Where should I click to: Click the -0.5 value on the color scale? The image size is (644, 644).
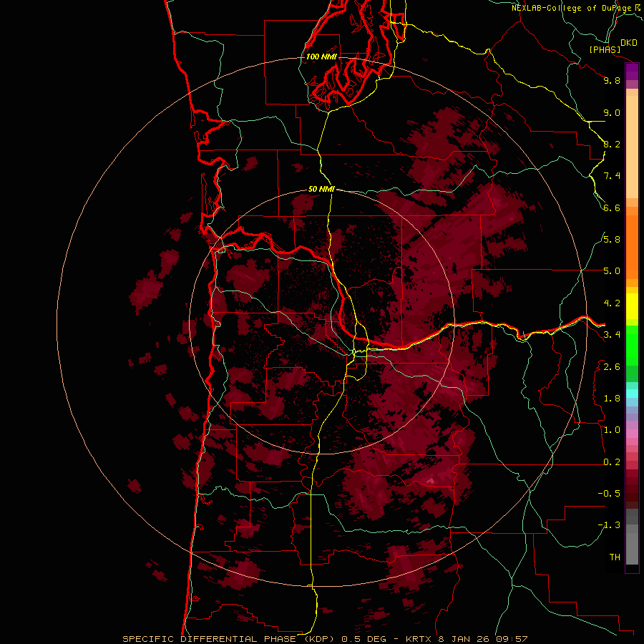coord(609,494)
